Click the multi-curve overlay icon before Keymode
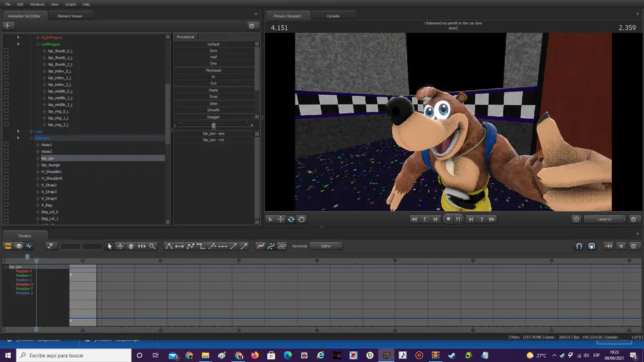Image resolution: width=644 pixels, height=362 pixels. pos(282,246)
